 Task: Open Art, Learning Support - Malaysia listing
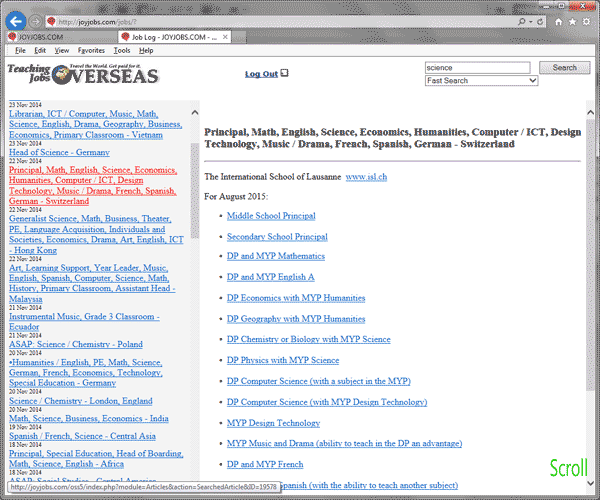(92, 283)
